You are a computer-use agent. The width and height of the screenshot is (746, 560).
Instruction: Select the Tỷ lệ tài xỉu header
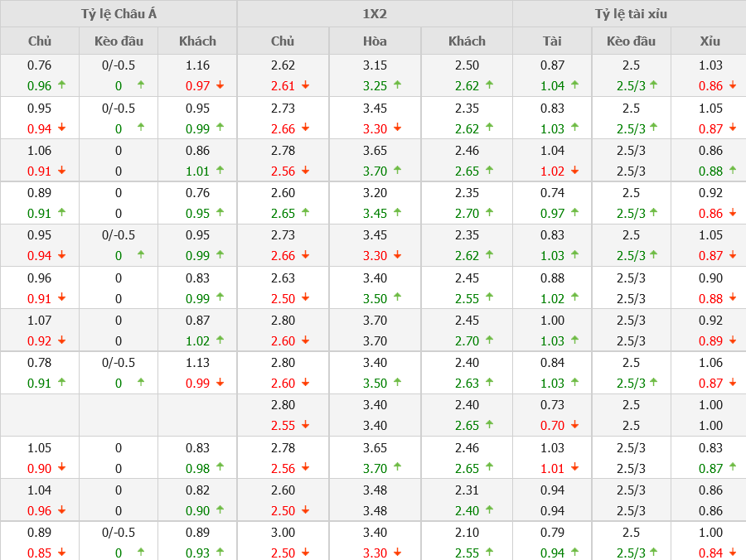point(631,13)
